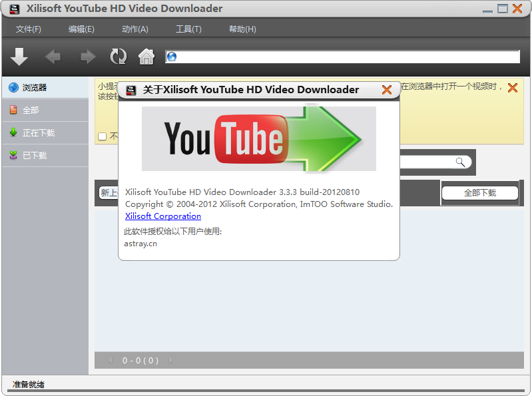Show the 已下载 list
The width and height of the screenshot is (532, 396).
pos(45,155)
